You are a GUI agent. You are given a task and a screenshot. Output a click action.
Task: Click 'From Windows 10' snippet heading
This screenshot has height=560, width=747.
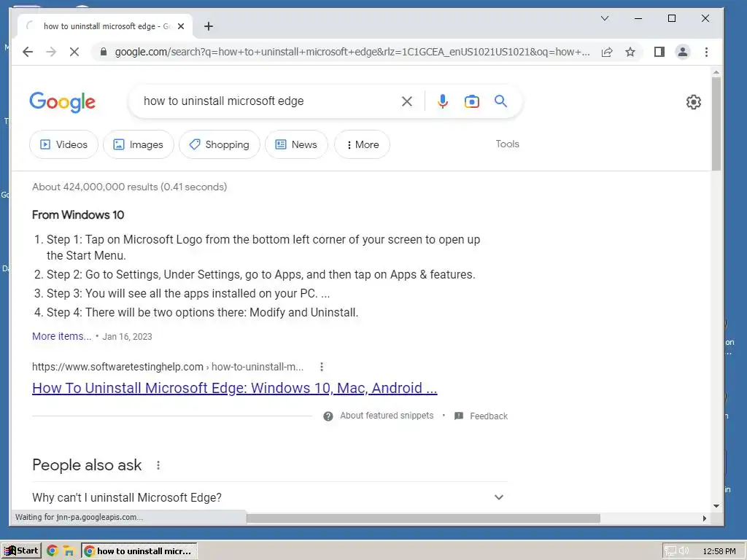pyautogui.click(x=78, y=215)
